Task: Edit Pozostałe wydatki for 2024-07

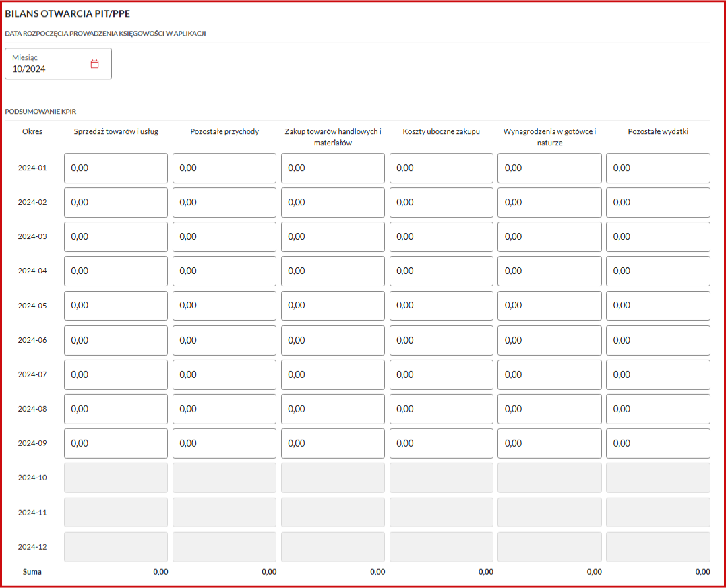Action: point(658,374)
